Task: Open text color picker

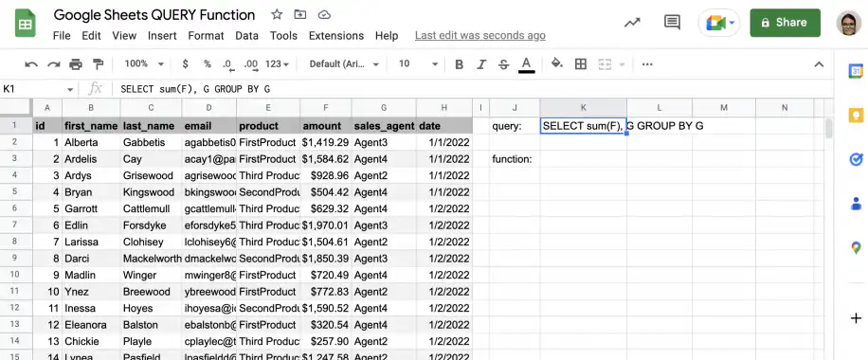Action: 527,64
